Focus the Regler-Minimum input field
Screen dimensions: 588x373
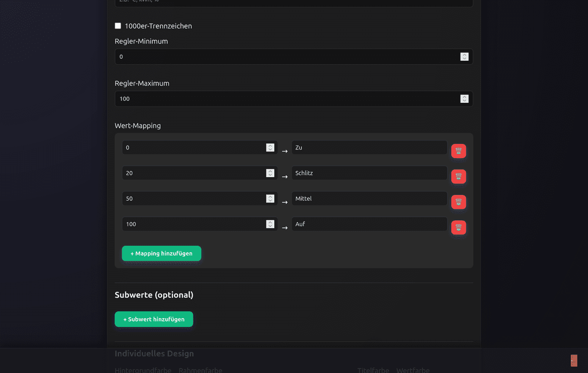[294, 57]
